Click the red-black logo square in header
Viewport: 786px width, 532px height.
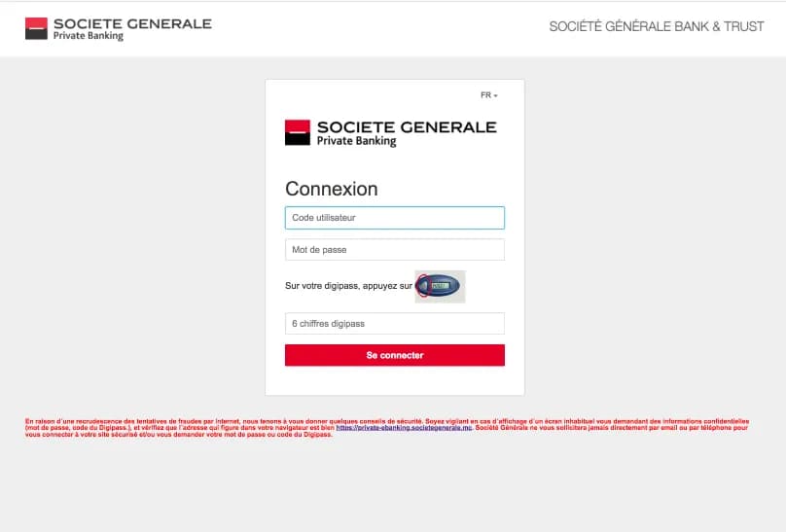click(x=36, y=28)
